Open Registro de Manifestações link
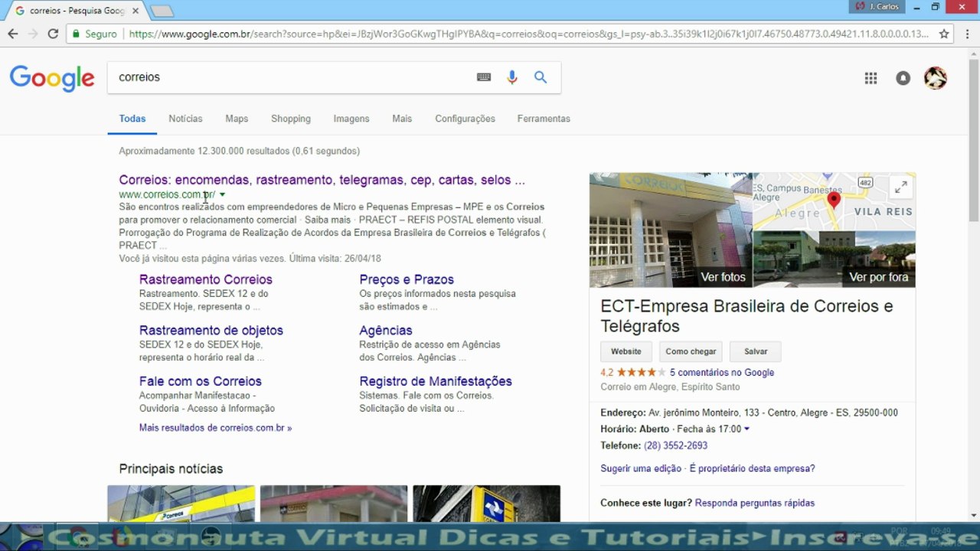The height and width of the screenshot is (551, 980). (436, 381)
